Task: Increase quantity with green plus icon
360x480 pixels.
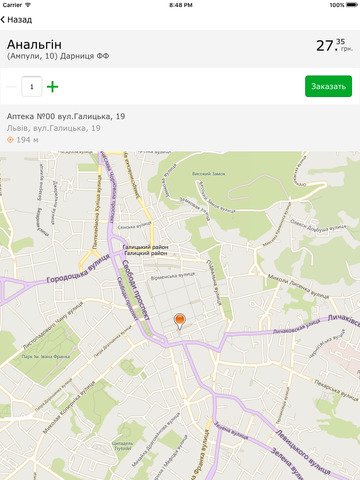Action: (x=52, y=87)
